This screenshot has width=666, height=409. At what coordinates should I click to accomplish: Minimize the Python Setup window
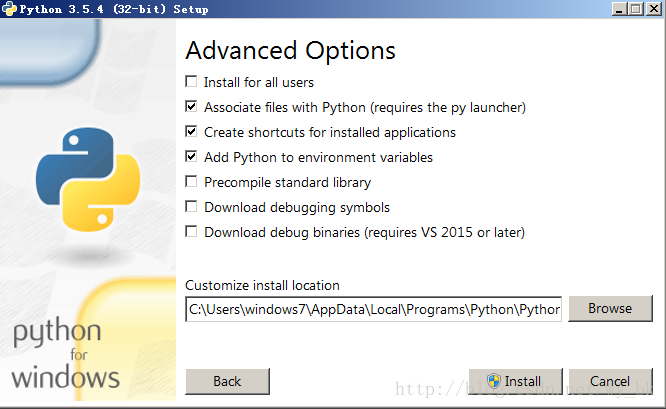pyautogui.click(x=619, y=9)
